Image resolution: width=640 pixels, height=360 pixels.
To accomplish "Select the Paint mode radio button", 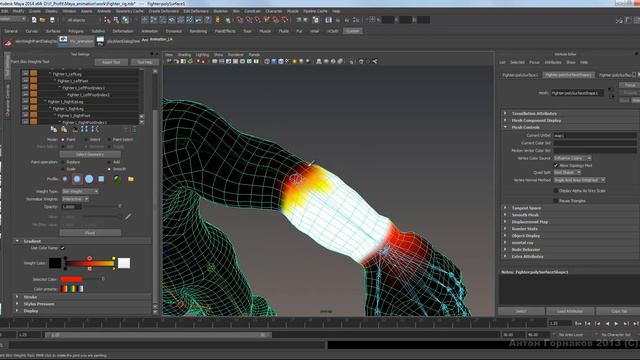I will pyautogui.click(x=63, y=140).
